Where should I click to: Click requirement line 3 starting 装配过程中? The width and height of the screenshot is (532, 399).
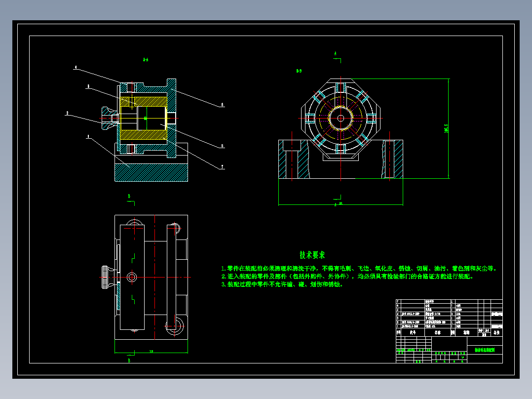click(283, 284)
